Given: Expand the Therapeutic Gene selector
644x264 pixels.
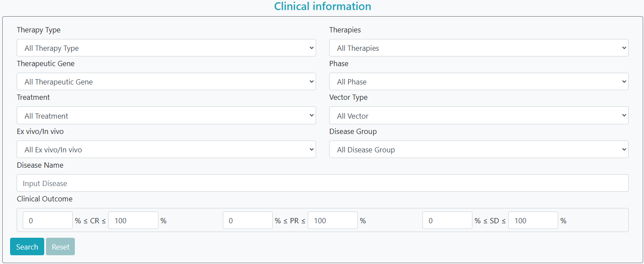Looking at the screenshot, I should (x=166, y=81).
